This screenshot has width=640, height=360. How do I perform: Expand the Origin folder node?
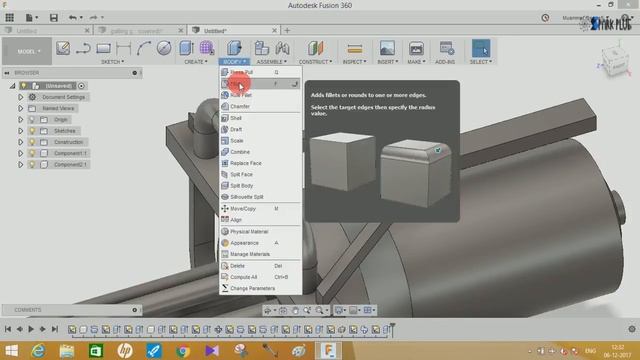pyautogui.click(x=20, y=120)
